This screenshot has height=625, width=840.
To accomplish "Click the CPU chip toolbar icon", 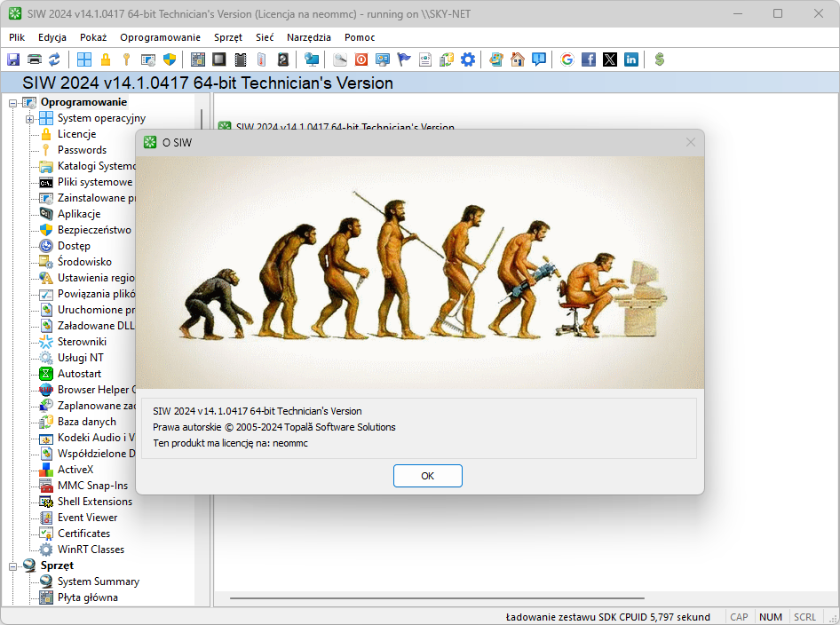I will click(219, 59).
